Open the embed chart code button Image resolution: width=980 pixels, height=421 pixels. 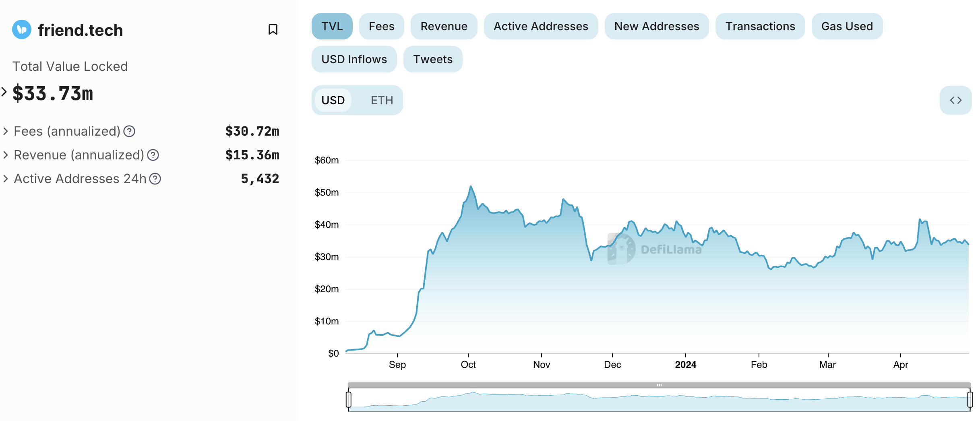[x=955, y=100]
